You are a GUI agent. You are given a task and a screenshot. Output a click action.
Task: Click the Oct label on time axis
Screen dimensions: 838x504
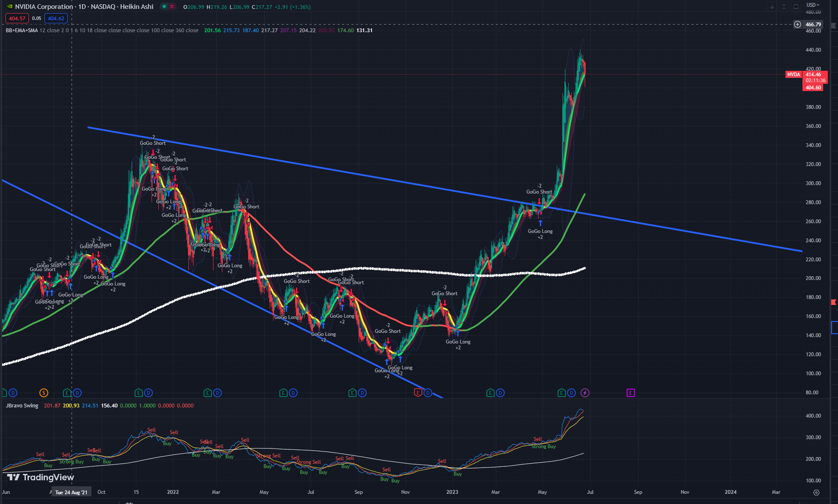101,492
